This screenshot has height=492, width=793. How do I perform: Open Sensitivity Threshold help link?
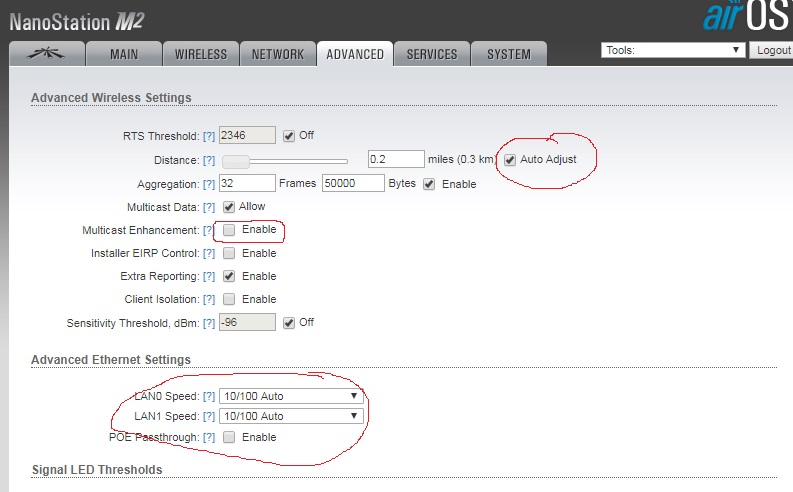click(209, 324)
